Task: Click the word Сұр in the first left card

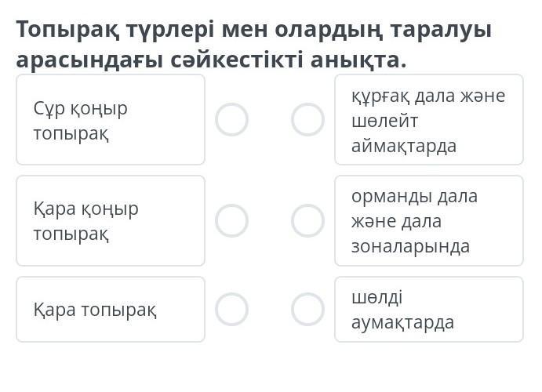Action: [x=49, y=108]
